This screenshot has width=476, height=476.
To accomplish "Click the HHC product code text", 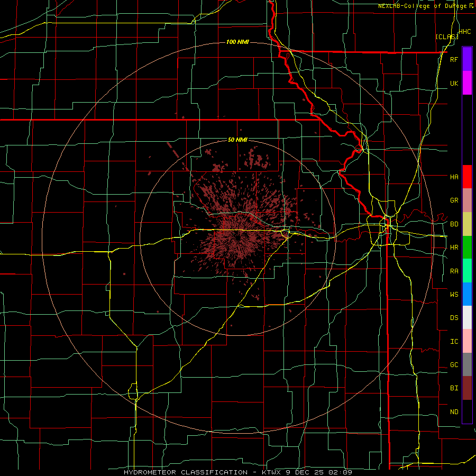I will point(464,32).
